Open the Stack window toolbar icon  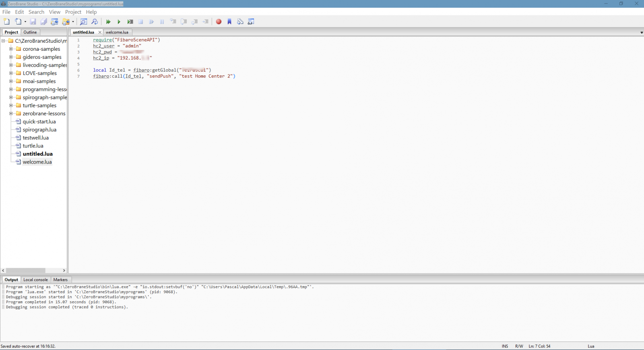240,22
